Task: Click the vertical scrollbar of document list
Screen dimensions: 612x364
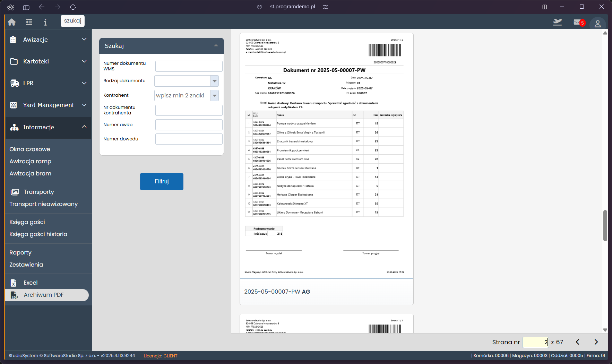Action: [605, 225]
